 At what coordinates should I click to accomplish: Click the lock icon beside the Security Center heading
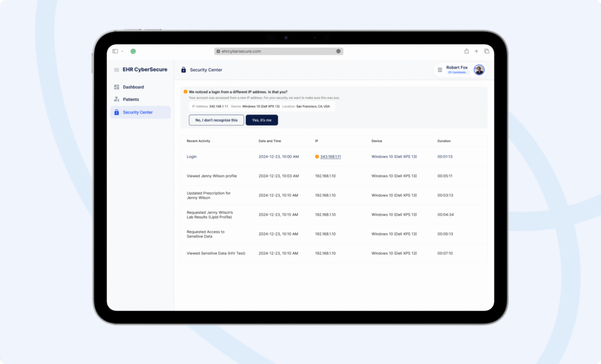tap(184, 70)
